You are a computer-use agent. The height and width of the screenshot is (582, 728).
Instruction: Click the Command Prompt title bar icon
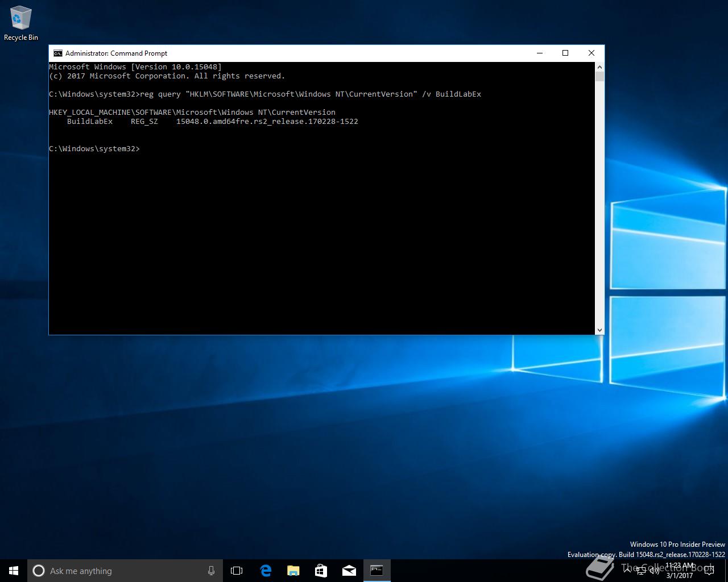tap(57, 53)
